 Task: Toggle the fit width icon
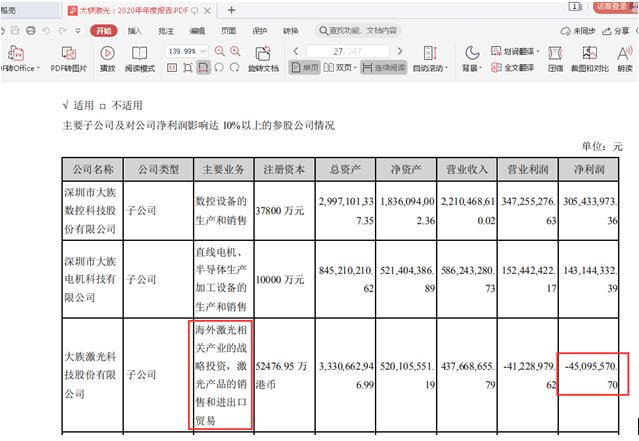(x=203, y=67)
